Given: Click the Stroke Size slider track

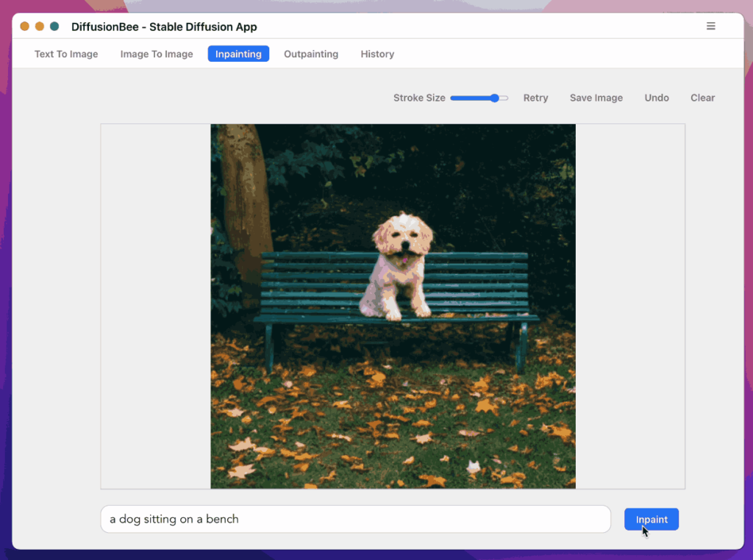Looking at the screenshot, I should tap(471, 97).
